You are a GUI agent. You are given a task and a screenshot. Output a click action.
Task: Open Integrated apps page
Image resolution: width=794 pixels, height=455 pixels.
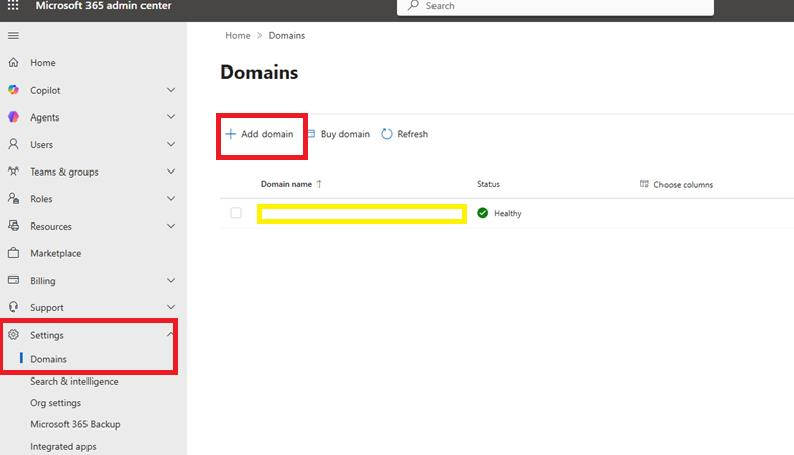point(63,446)
